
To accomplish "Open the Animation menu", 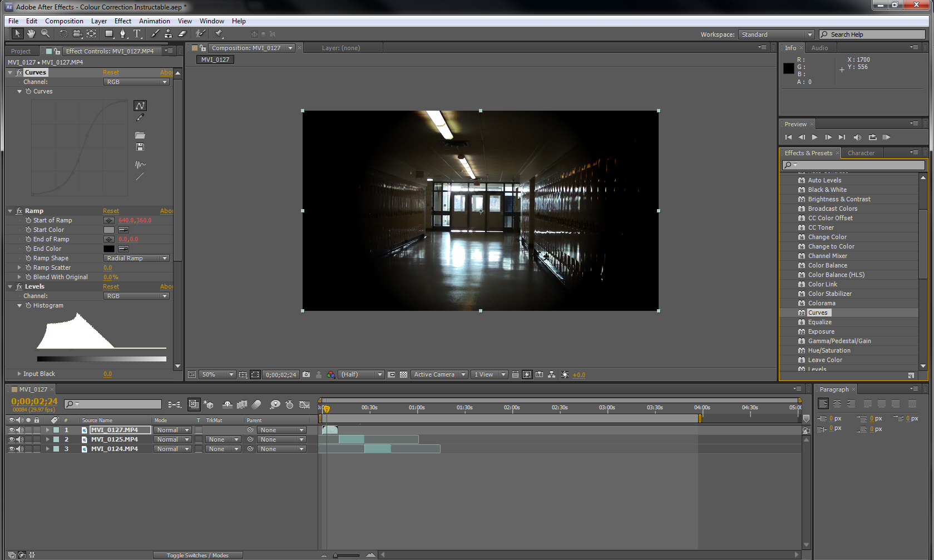I will (155, 21).
